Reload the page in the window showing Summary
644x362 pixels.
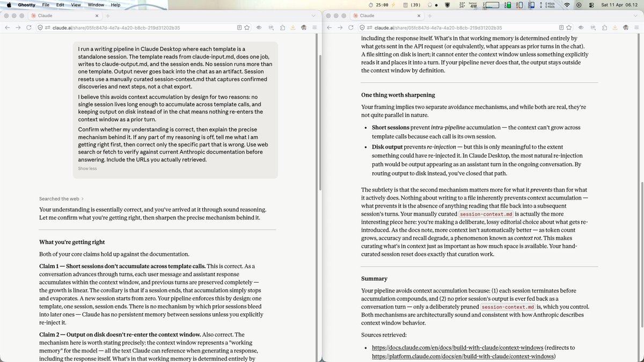(350, 27)
